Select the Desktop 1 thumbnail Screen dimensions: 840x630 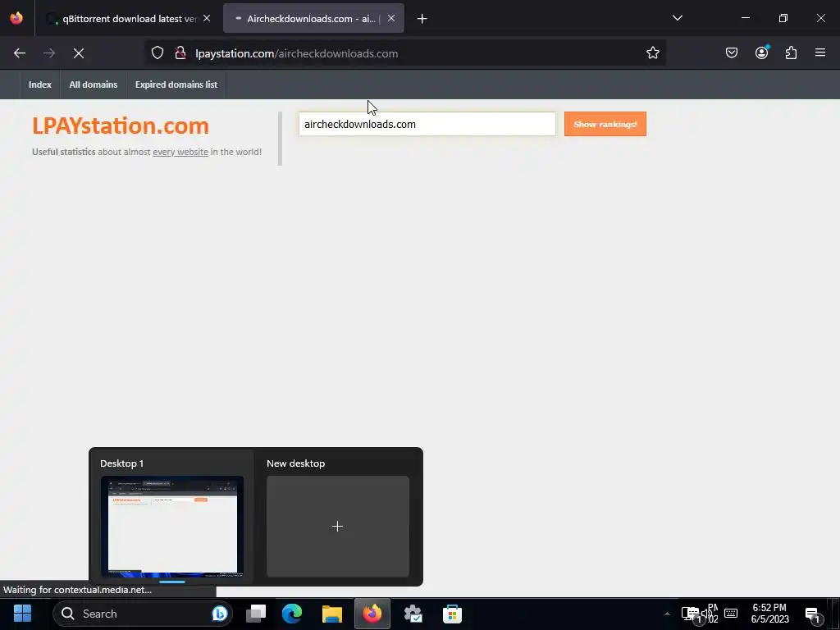tap(172, 526)
